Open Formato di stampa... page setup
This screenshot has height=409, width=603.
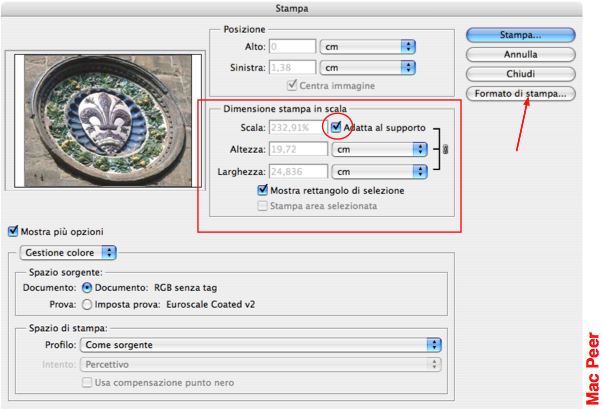coord(520,94)
